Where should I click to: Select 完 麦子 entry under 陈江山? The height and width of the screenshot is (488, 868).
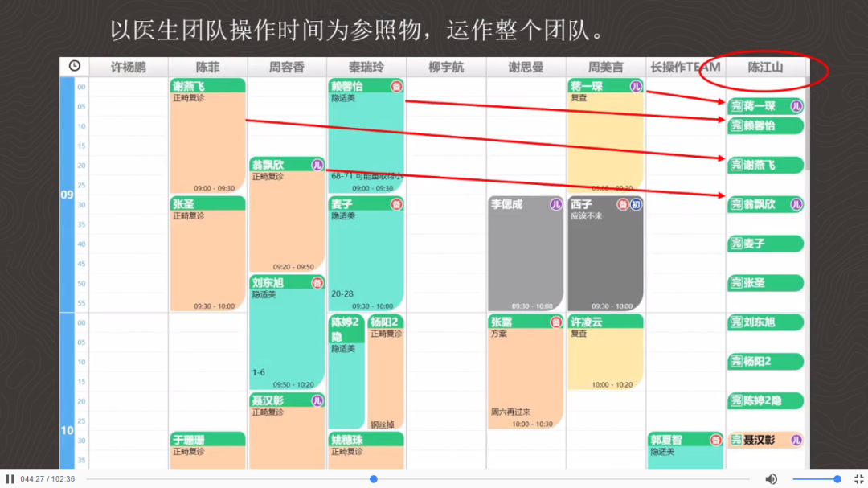765,244
